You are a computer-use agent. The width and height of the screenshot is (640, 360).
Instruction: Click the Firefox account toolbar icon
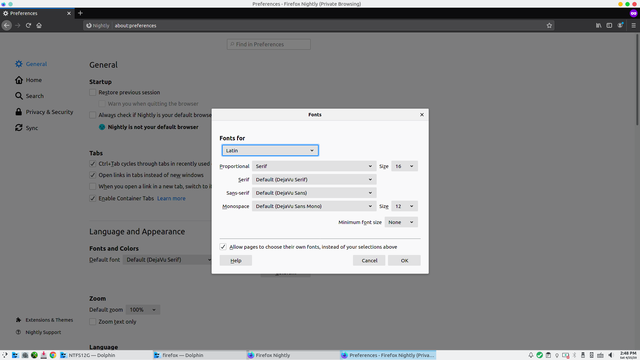[x=620, y=25]
